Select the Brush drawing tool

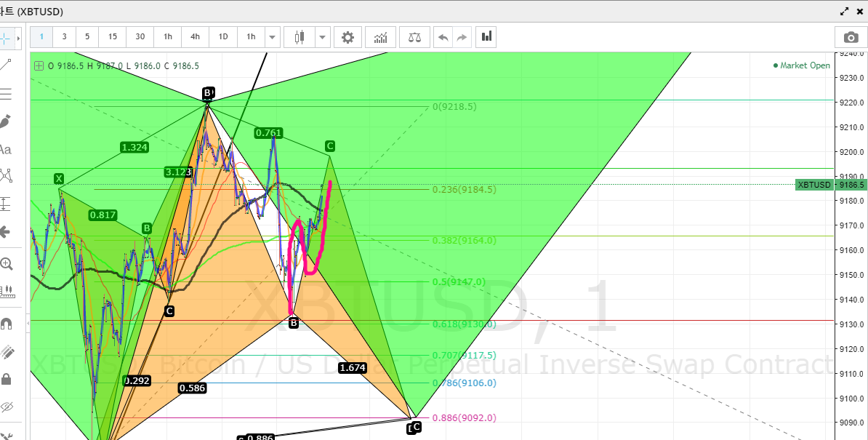pyautogui.click(x=6, y=121)
